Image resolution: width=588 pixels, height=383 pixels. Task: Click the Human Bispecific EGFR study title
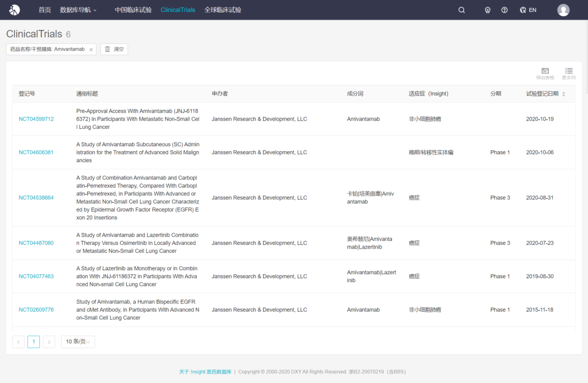[x=138, y=310]
